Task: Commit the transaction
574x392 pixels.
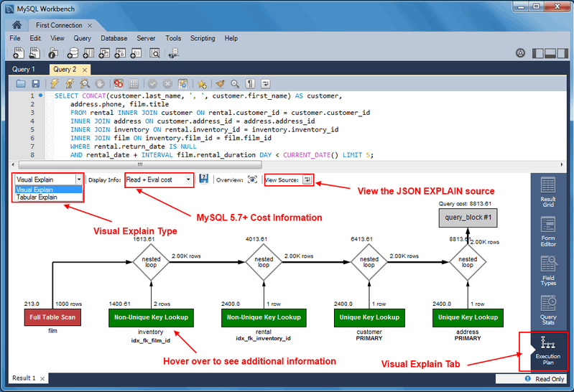Action: coord(152,84)
